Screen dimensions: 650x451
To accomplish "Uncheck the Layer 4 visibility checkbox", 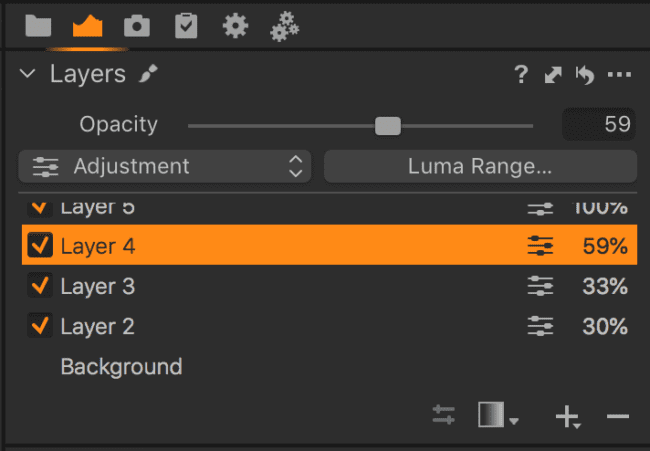I will tap(40, 245).
